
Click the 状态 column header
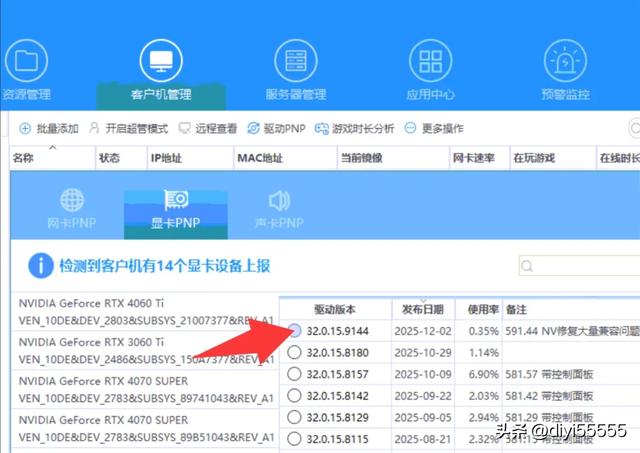click(121, 157)
